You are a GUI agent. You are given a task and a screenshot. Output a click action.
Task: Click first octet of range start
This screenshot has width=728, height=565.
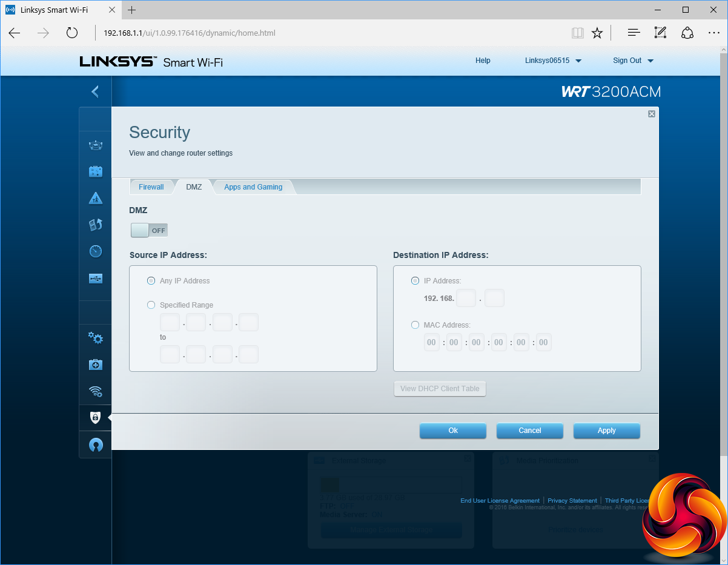(x=170, y=322)
